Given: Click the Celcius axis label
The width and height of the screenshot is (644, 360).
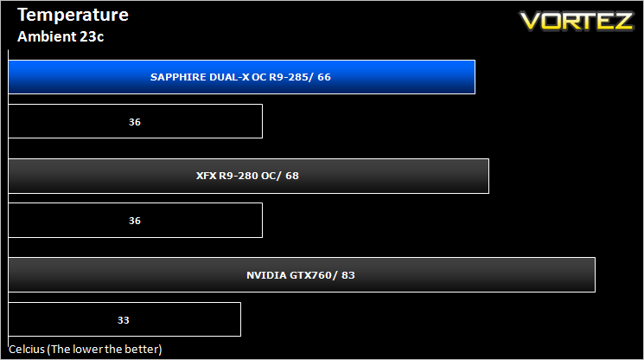Looking at the screenshot, I should pos(86,350).
